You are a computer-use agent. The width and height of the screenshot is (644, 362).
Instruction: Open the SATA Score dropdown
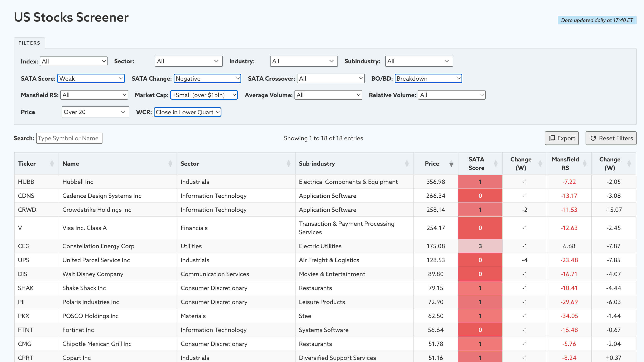click(91, 78)
